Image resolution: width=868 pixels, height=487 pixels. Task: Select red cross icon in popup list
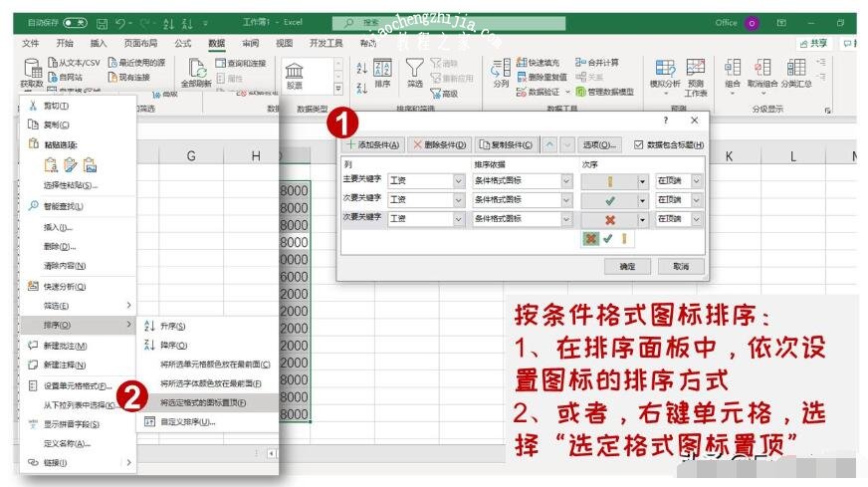(x=590, y=239)
